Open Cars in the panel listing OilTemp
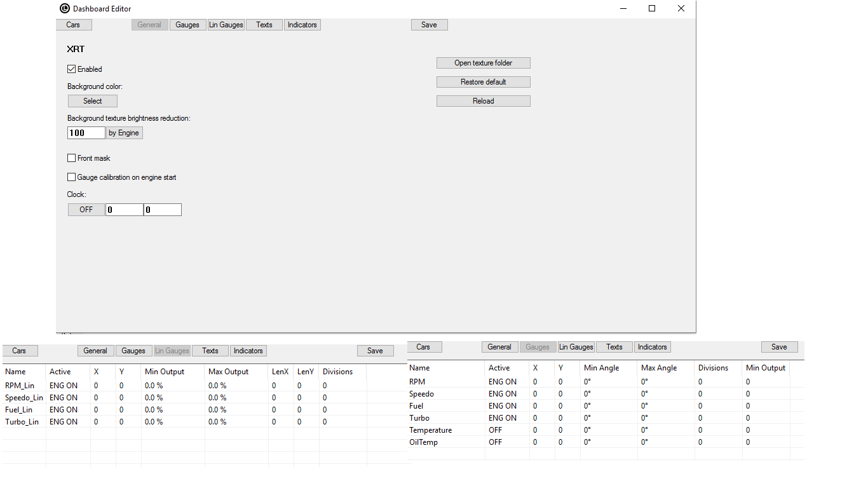 (424, 347)
